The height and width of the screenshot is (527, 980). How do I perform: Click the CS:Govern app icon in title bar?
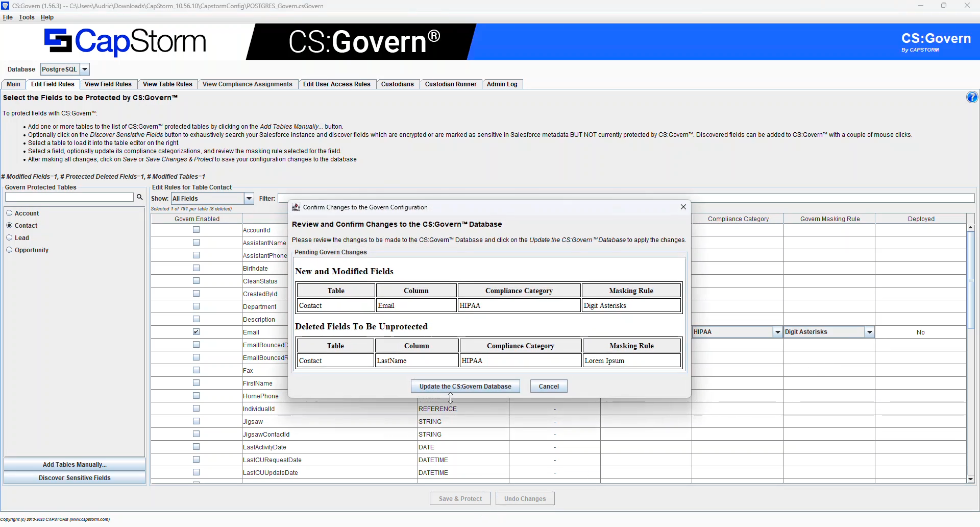click(5, 6)
